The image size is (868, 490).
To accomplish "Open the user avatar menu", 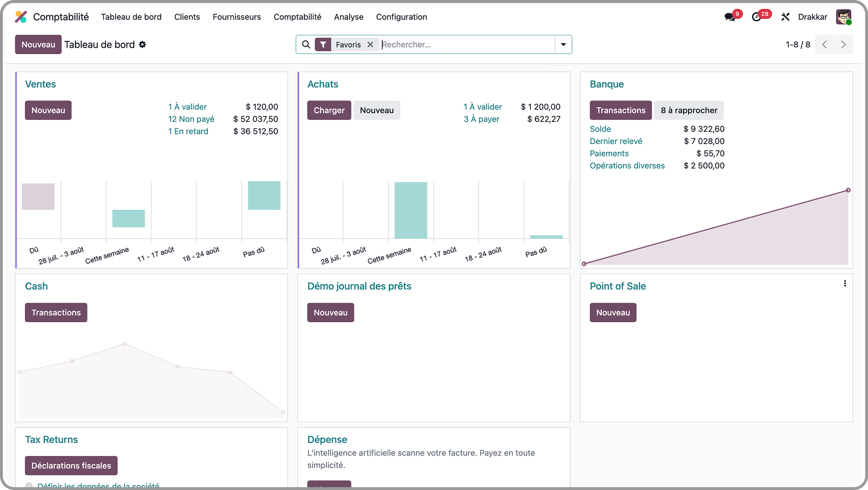I will (844, 17).
